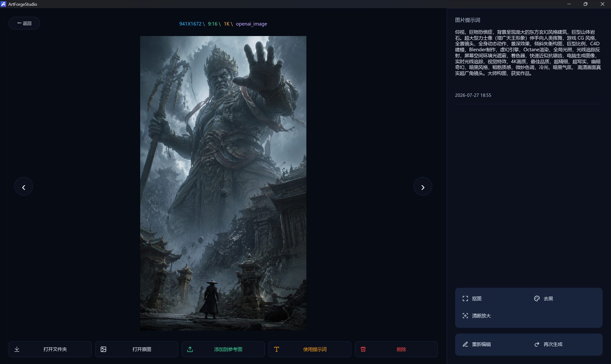Click the 再次生成 redo arrow icon
The width and height of the screenshot is (611, 364).
[x=537, y=344]
